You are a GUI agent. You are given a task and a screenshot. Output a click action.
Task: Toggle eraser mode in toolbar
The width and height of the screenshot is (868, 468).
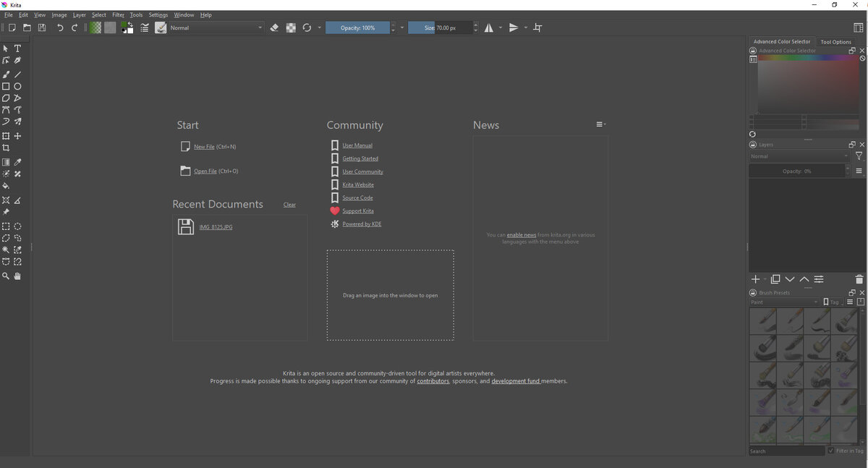pos(274,27)
